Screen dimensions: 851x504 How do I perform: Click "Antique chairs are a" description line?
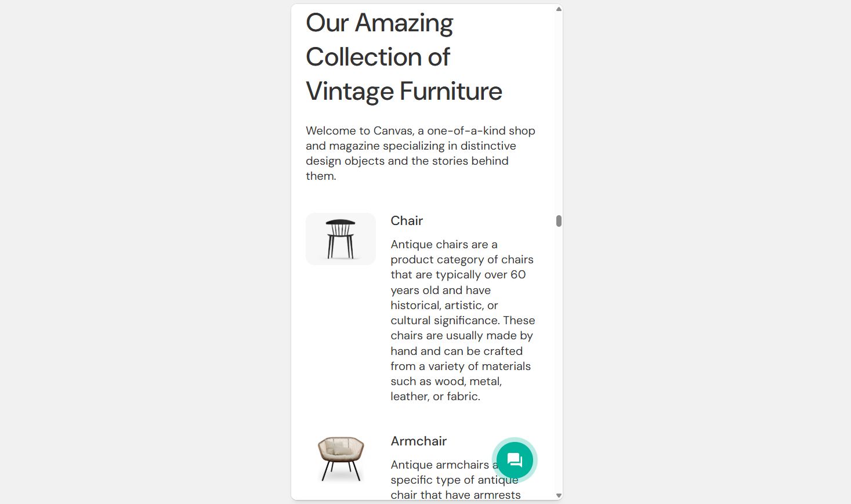click(x=444, y=245)
